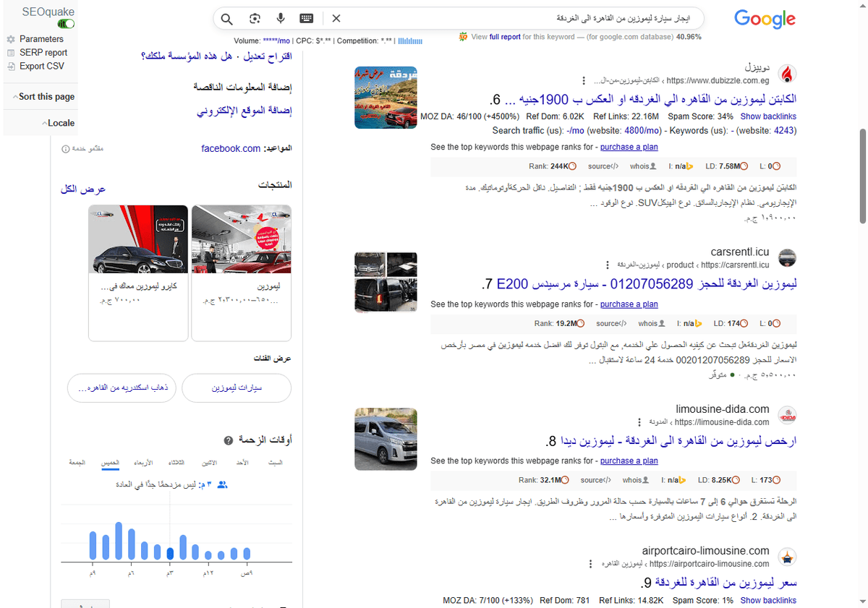Switch to the الجمعة day tab
Viewport: 868px width, 608px height.
[77, 463]
